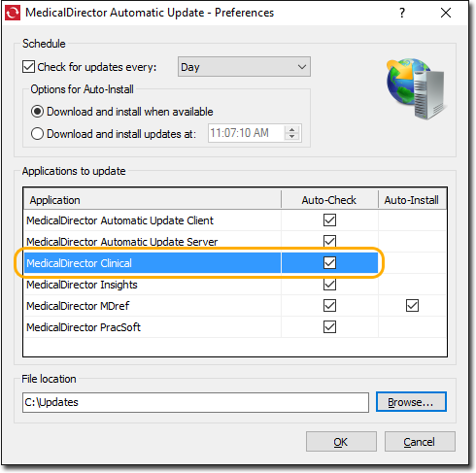This screenshot has height=473, width=476.
Task: Uncheck Auto-Install for MedicalDirector MDref
Action: coord(412,305)
